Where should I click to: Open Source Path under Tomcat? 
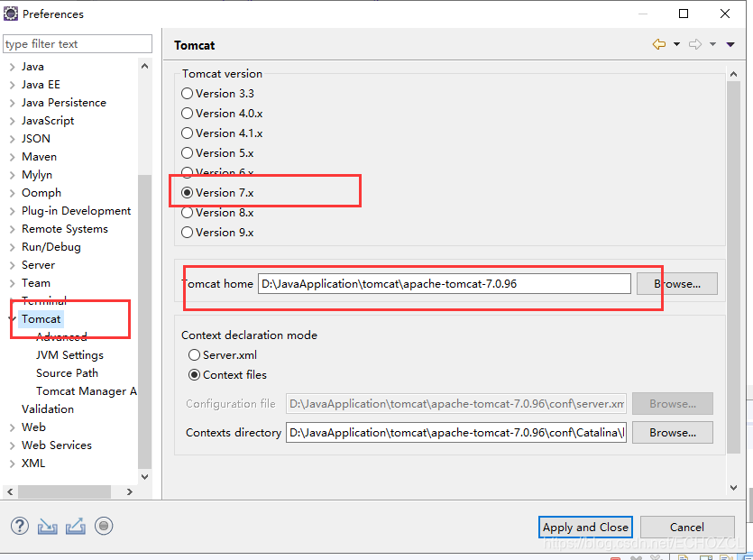pos(68,373)
